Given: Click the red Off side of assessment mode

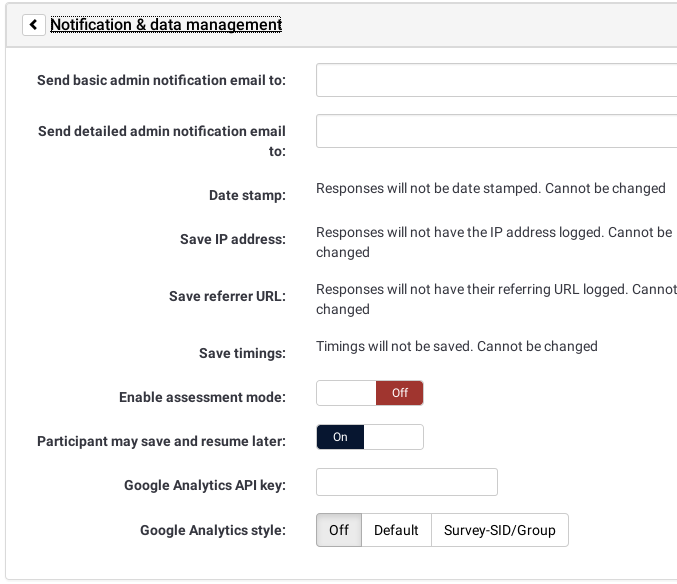Looking at the screenshot, I should 399,393.
